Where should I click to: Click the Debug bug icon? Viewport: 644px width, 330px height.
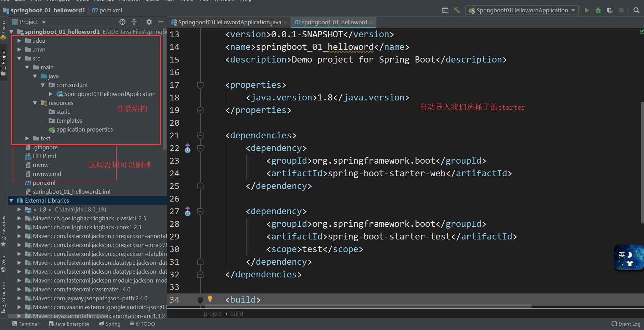[598, 10]
